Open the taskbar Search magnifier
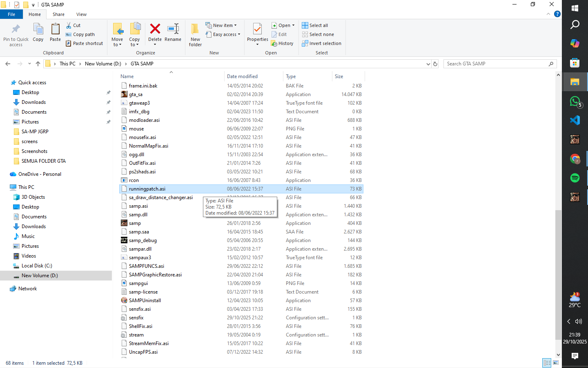The height and width of the screenshot is (368, 588). 575,25
